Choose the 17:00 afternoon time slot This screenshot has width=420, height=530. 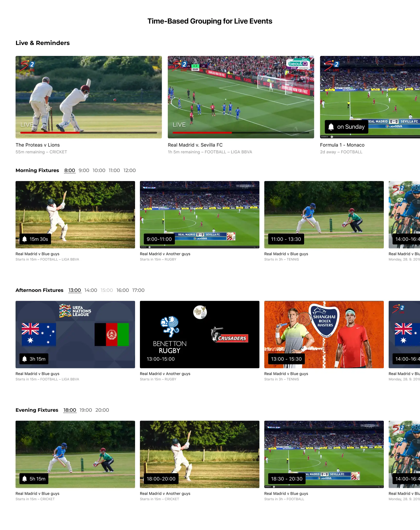click(x=138, y=290)
